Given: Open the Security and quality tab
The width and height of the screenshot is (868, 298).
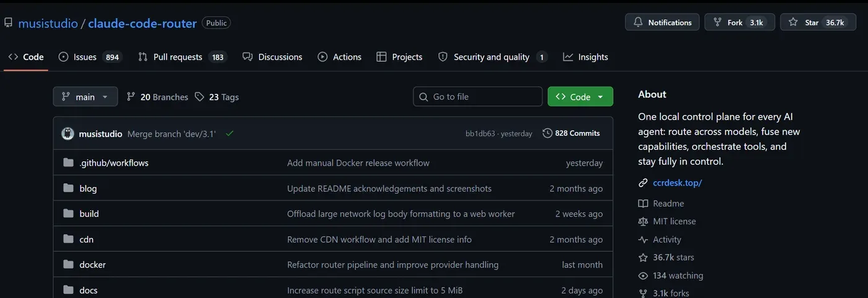Looking at the screenshot, I should 492,57.
